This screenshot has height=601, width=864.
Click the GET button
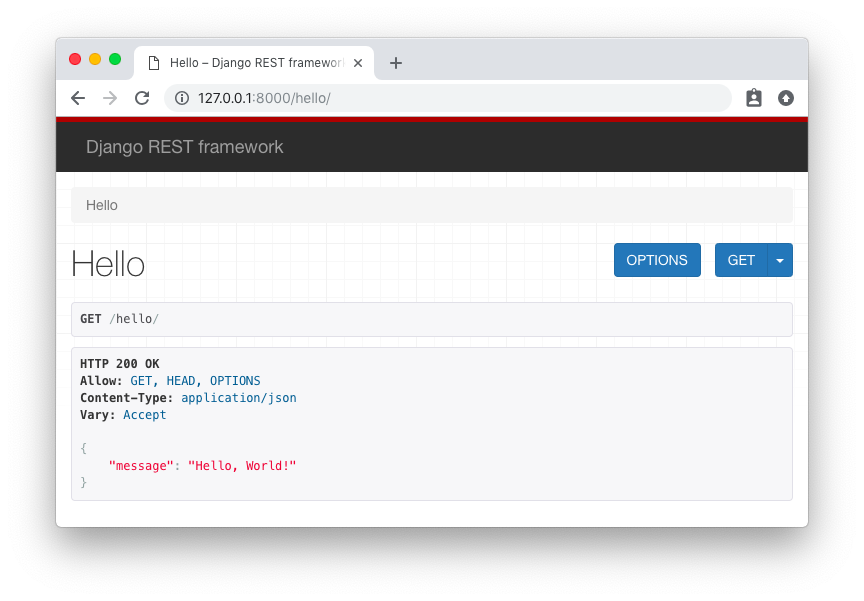(741, 260)
